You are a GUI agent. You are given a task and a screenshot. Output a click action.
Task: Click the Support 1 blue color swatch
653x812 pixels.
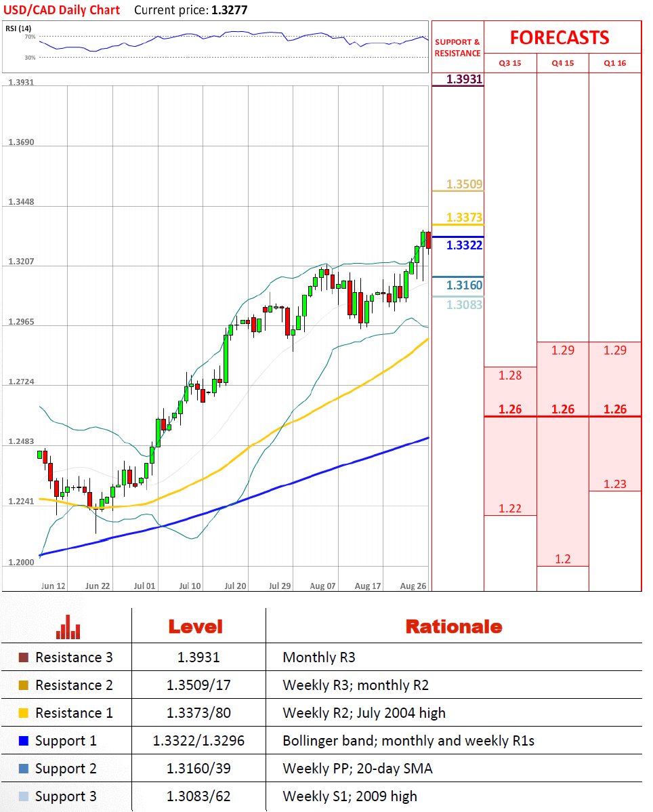coord(24,741)
